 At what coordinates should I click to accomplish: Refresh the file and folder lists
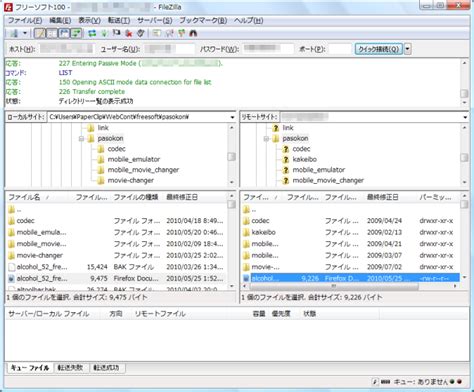(92, 33)
